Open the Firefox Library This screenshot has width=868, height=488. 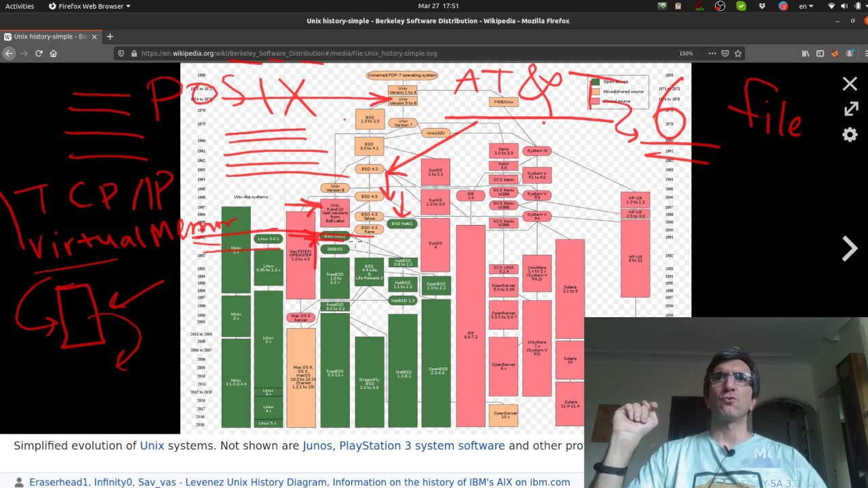tap(806, 54)
